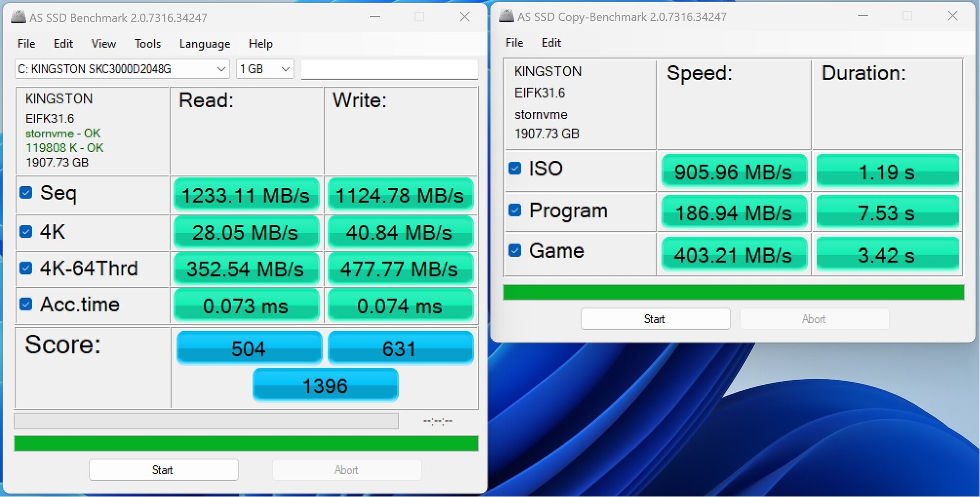Click the 'stornvme - OK' driver status text
Screen dimensions: 980x497
[x=63, y=133]
